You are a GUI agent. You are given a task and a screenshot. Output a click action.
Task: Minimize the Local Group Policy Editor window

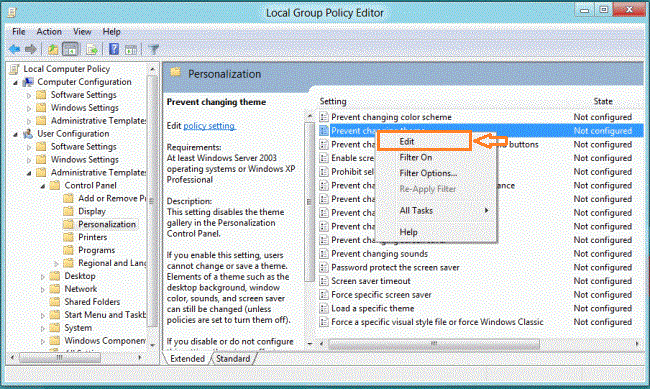click(x=585, y=10)
